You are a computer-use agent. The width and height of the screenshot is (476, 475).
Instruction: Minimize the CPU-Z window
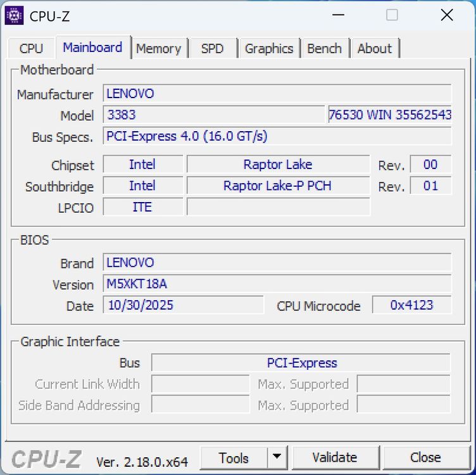coord(338,15)
